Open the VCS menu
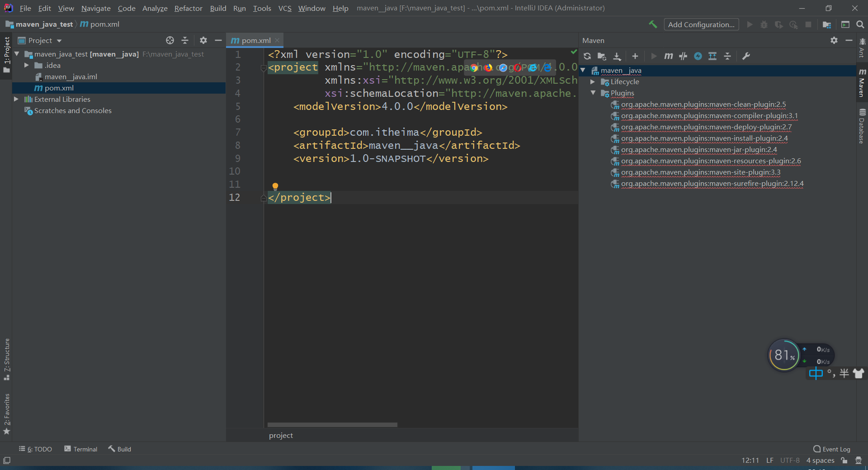868x470 pixels. coord(285,8)
